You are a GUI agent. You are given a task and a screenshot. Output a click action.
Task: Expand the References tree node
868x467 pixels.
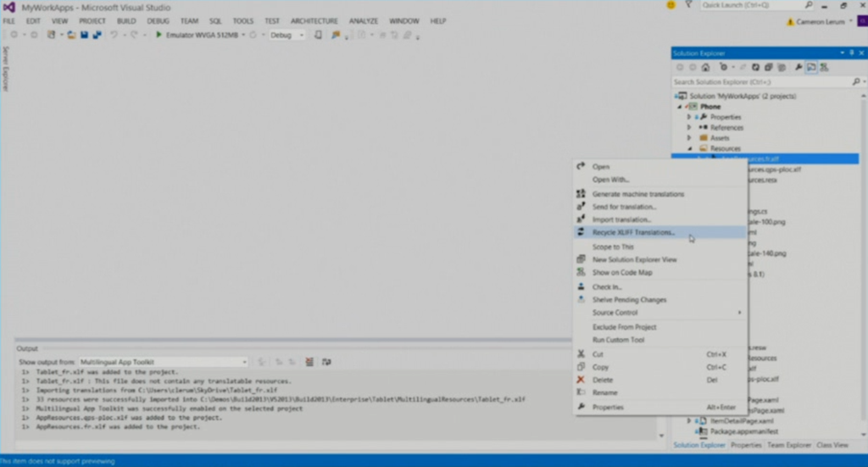click(x=689, y=128)
